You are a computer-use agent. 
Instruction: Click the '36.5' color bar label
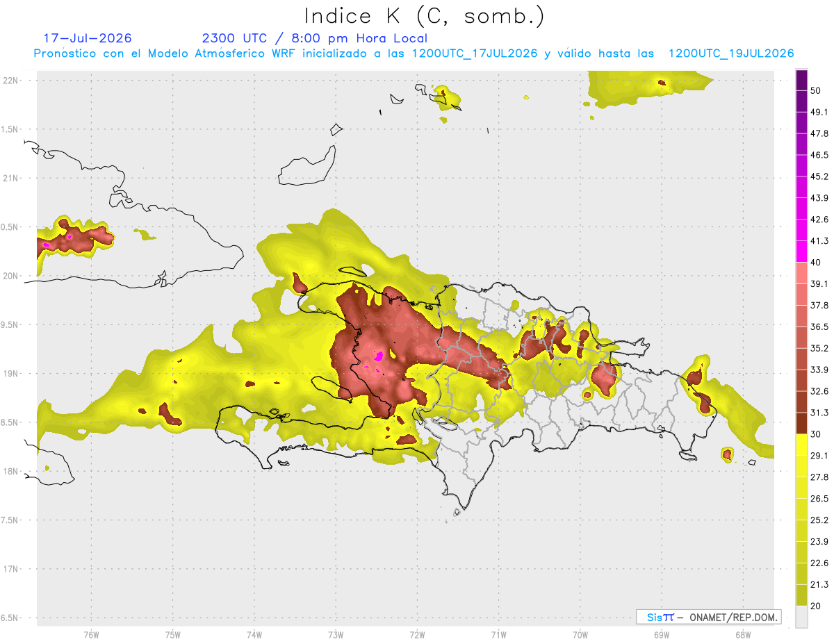819,327
